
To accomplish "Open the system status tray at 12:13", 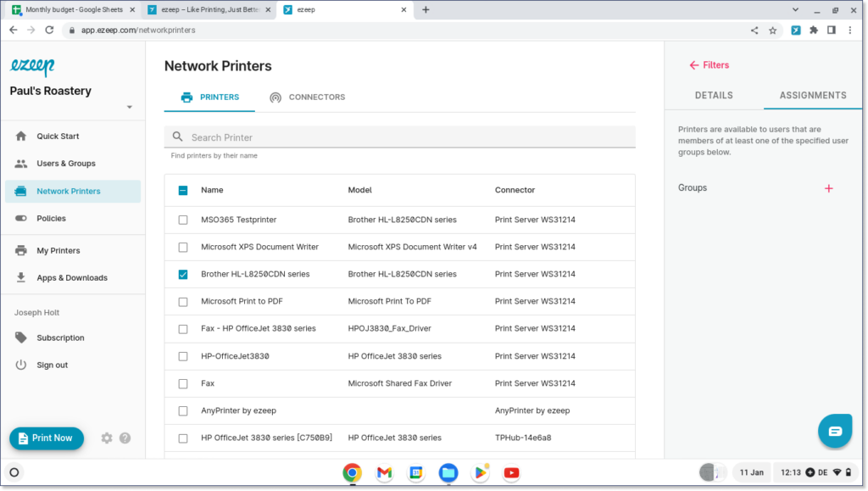I will [x=815, y=472].
